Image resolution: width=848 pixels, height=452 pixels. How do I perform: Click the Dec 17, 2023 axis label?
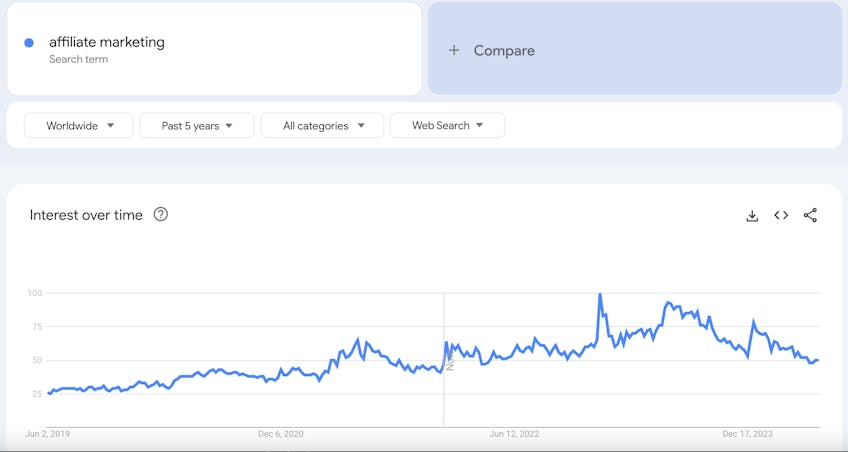(748, 434)
